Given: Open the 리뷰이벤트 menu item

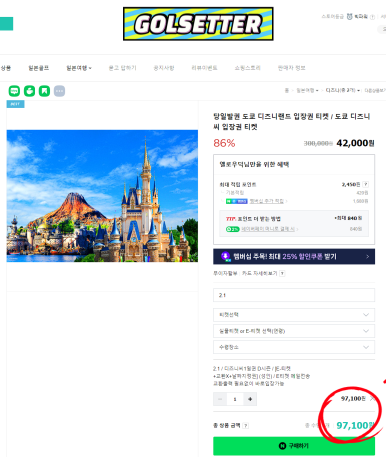Looking at the screenshot, I should click(x=204, y=68).
